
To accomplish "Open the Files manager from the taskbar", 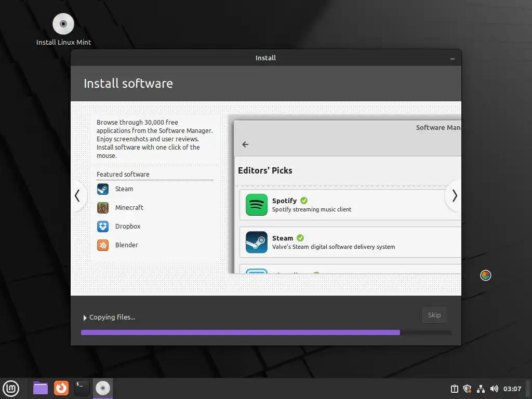I will (41, 388).
